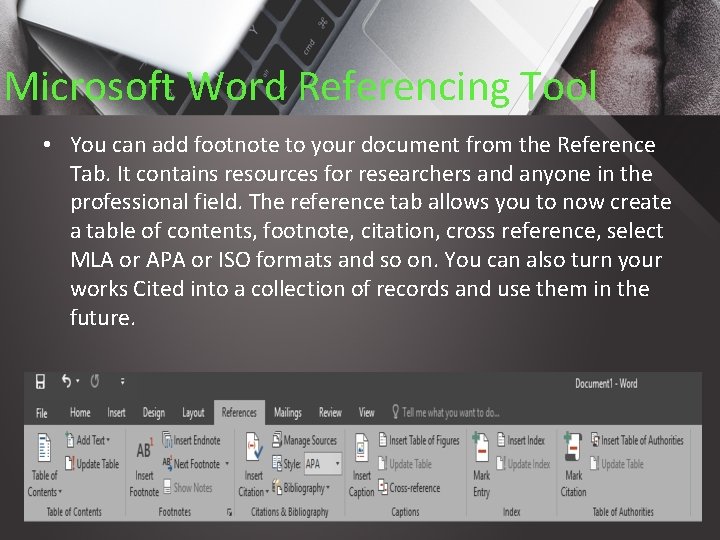Switch to the Mailings tab
This screenshot has width=720, height=540.
coord(287,413)
